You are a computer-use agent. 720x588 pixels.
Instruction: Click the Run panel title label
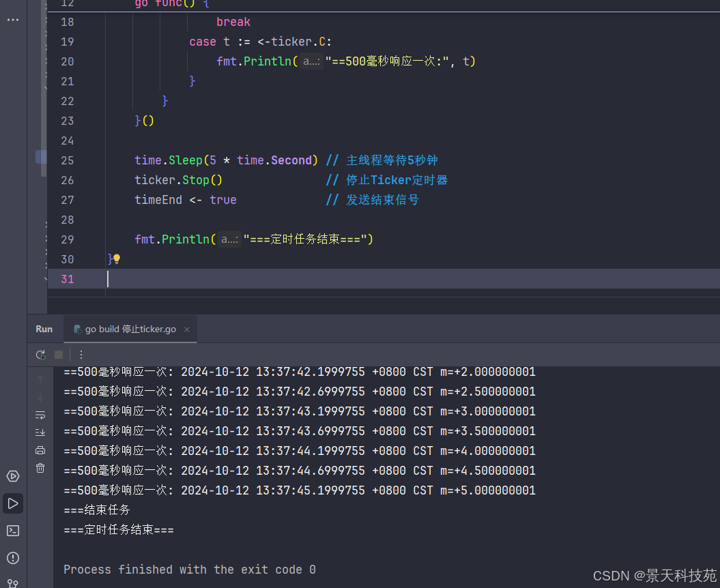pyautogui.click(x=44, y=329)
